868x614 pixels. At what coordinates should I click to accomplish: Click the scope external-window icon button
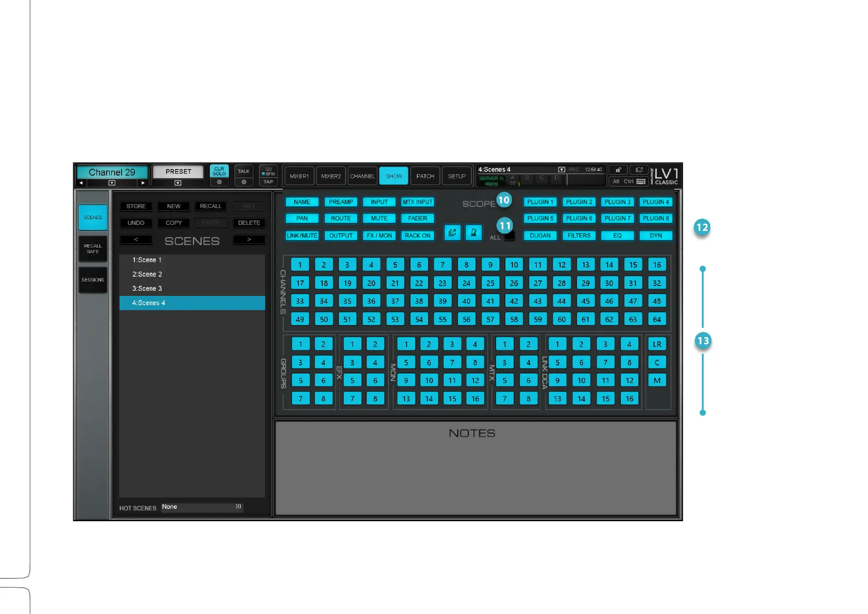452,233
